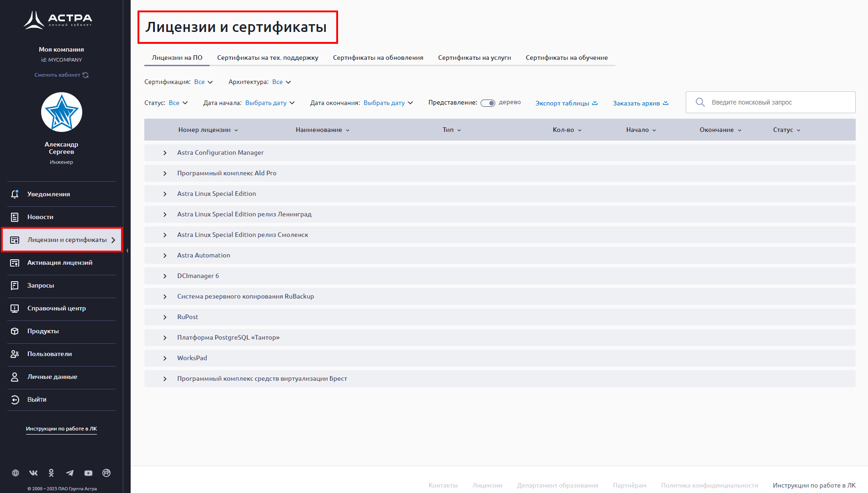The image size is (868, 493).
Task: Open the Статус filter dropdown above the table
Action: pyautogui.click(x=179, y=103)
